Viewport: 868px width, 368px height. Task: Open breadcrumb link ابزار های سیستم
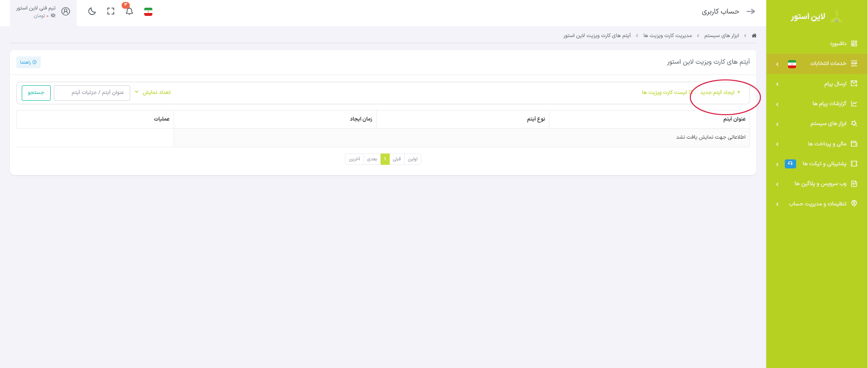(x=722, y=36)
